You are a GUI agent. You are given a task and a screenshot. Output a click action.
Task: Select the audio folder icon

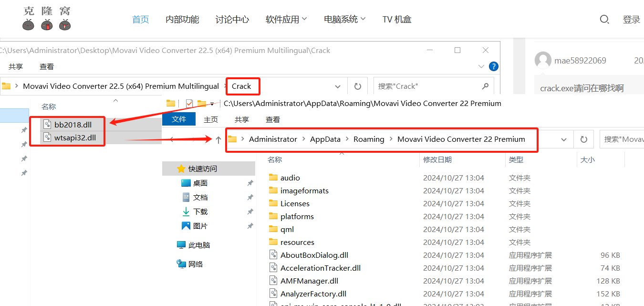point(273,178)
